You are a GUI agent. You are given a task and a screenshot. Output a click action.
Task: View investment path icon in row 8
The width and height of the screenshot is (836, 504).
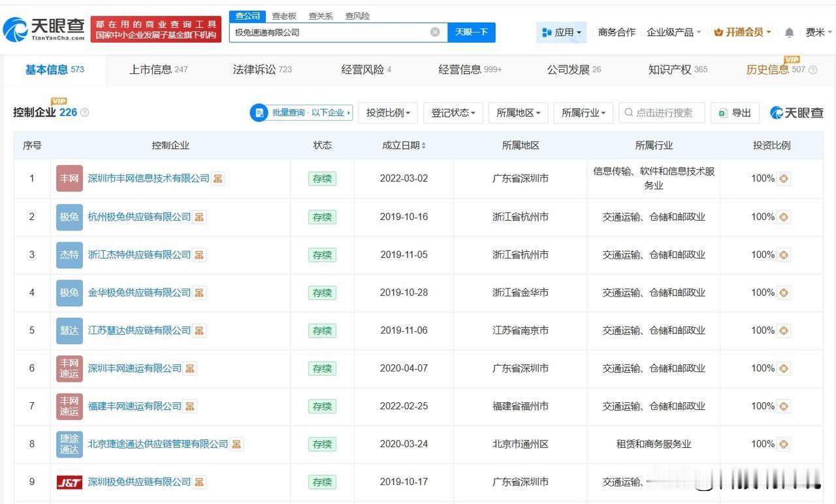(x=784, y=444)
